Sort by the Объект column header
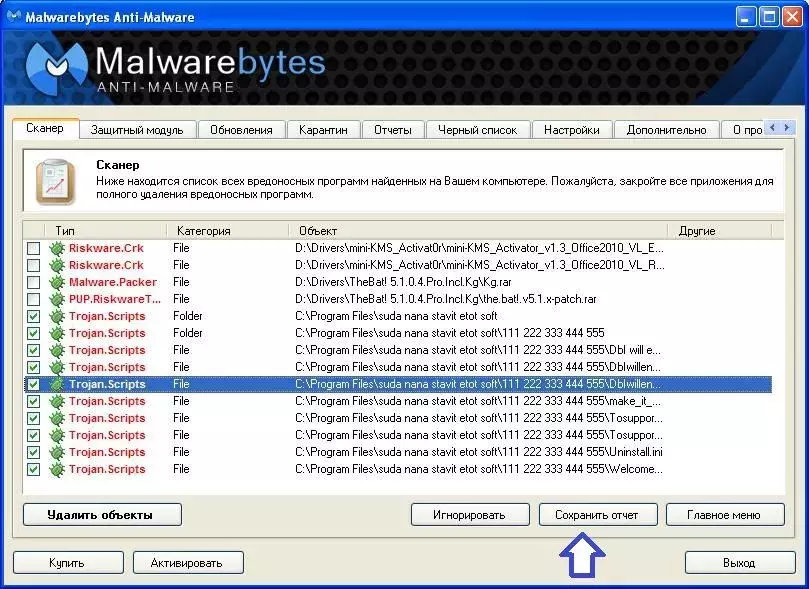 click(x=478, y=231)
